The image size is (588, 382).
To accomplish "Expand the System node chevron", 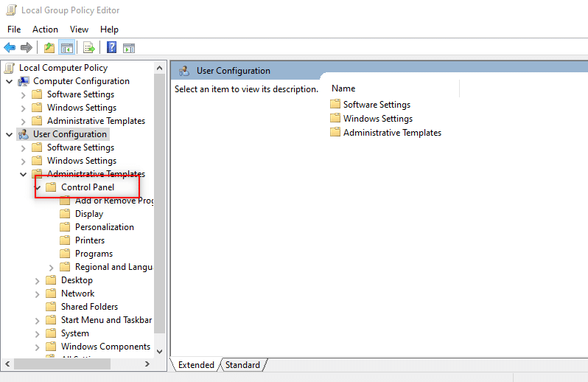I will click(x=37, y=334).
